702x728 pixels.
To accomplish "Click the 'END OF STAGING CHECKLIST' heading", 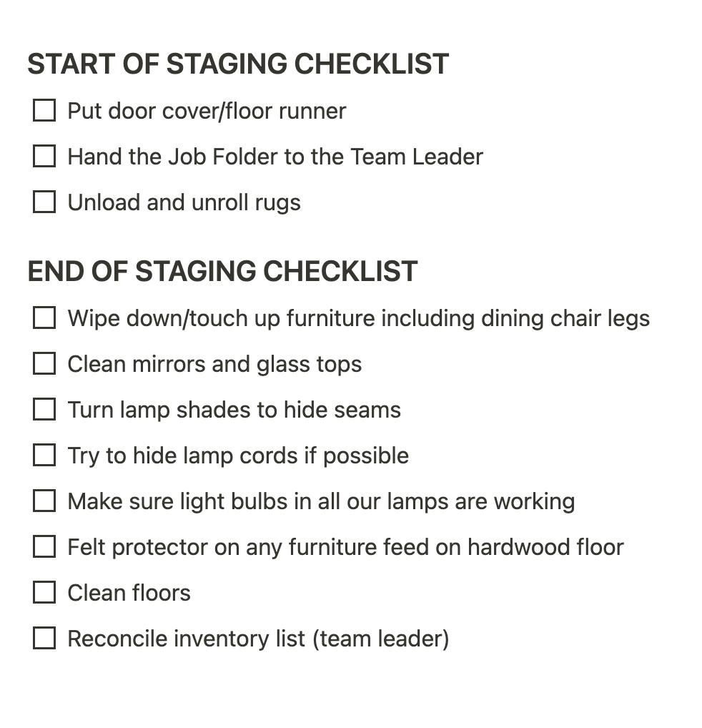I will [x=222, y=272].
